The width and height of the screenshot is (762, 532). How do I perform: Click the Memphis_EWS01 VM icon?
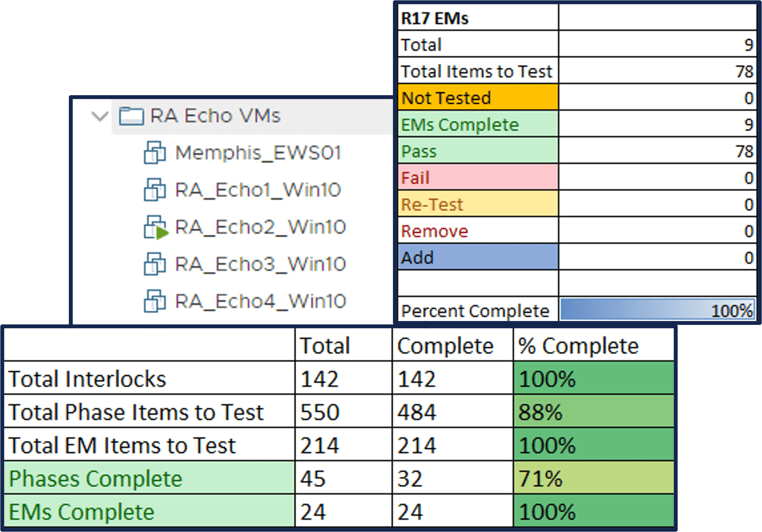tap(155, 153)
